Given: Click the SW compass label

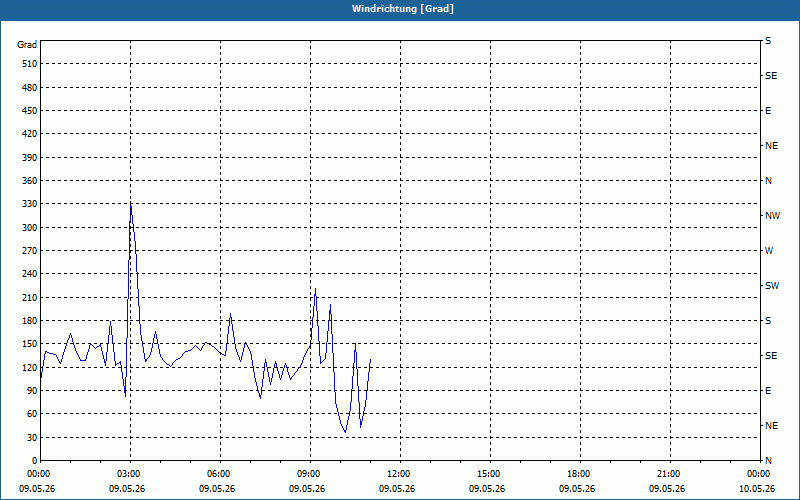Looking at the screenshot, I should pos(772,286).
